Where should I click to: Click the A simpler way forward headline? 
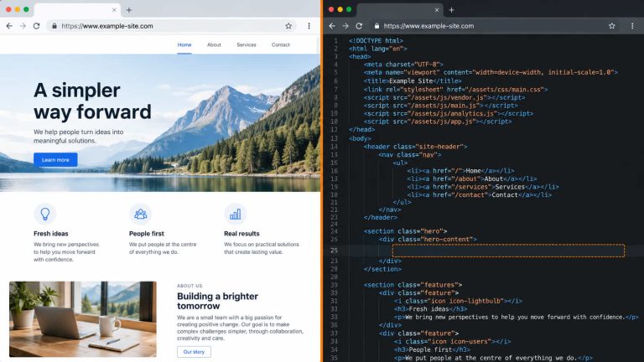pos(92,101)
